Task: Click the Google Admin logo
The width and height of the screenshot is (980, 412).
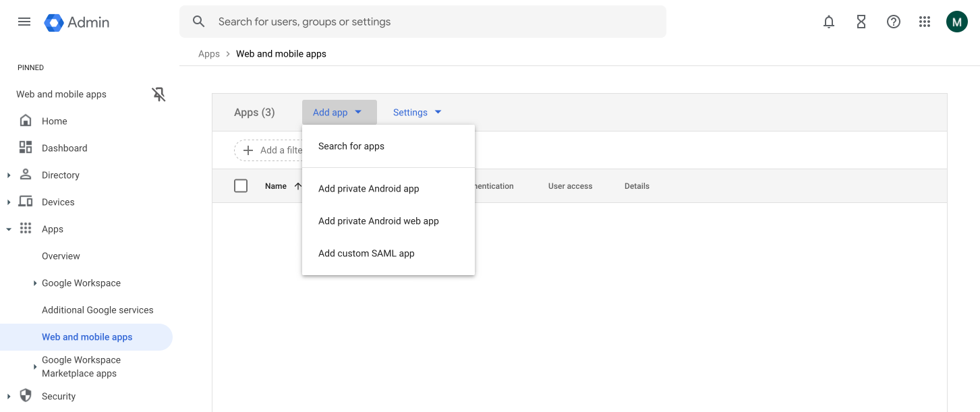Action: pyautogui.click(x=77, y=22)
